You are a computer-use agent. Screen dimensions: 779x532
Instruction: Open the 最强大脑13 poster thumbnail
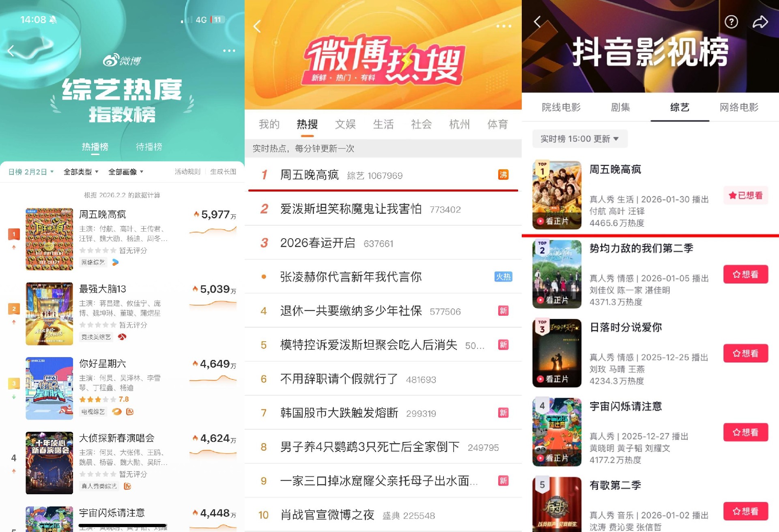(49, 314)
